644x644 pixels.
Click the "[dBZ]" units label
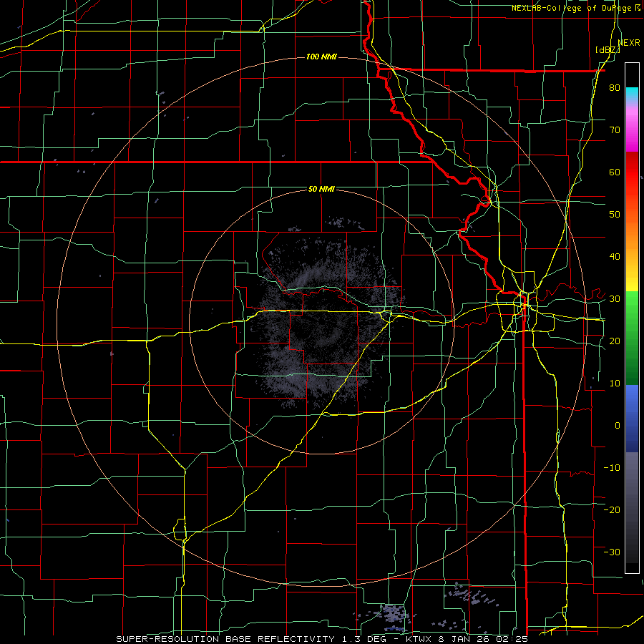[608, 49]
